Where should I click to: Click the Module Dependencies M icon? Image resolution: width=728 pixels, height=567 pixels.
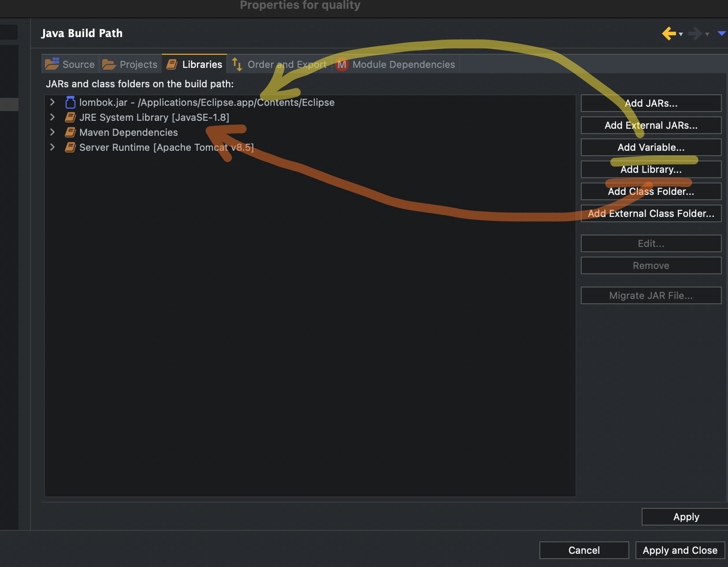342,65
